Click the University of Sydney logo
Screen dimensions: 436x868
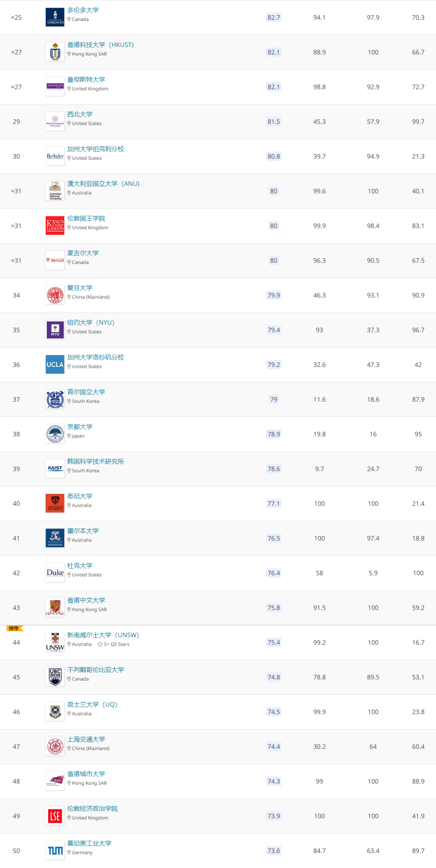(55, 504)
